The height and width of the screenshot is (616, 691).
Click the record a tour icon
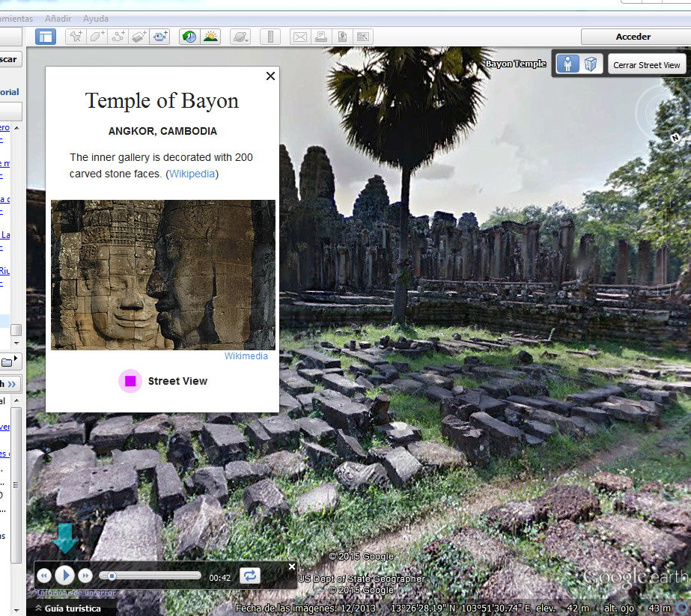[x=160, y=37]
